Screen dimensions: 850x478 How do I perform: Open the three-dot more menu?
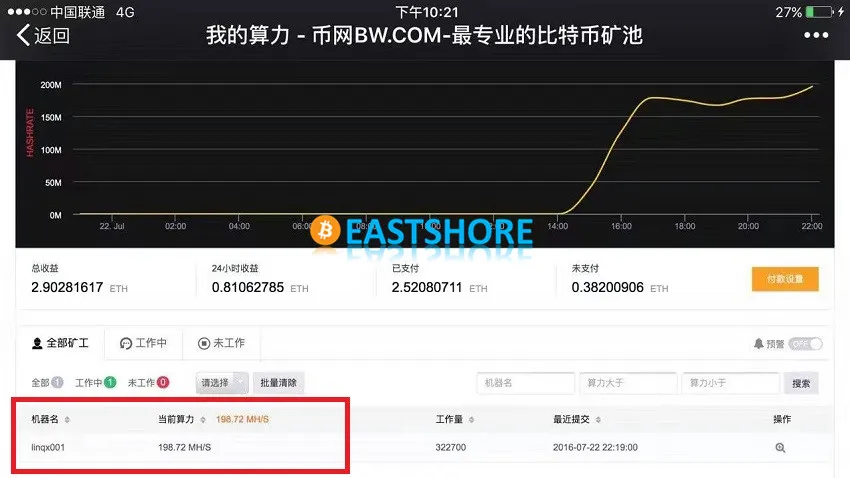click(x=816, y=35)
